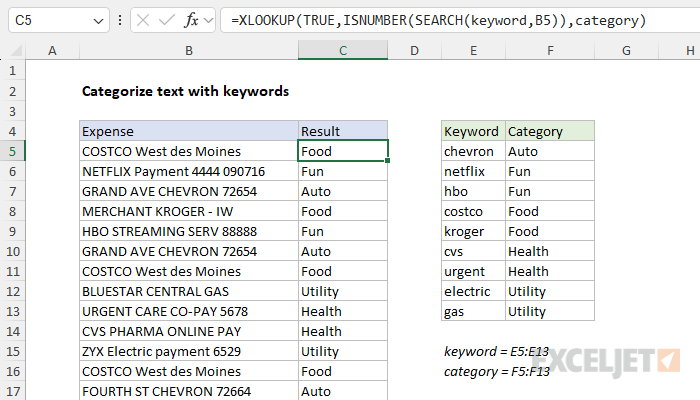
Task: Click the fill handle of cell C5
Action: tap(387, 160)
